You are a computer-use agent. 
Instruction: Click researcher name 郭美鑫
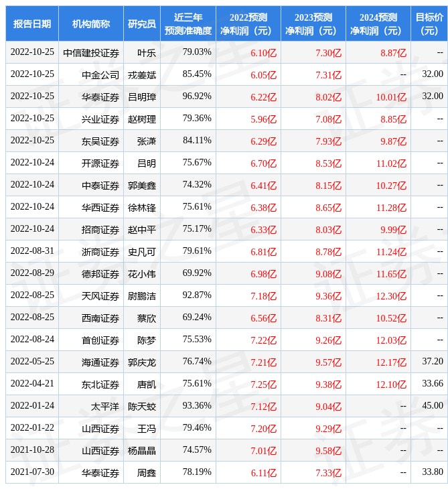[x=142, y=186]
